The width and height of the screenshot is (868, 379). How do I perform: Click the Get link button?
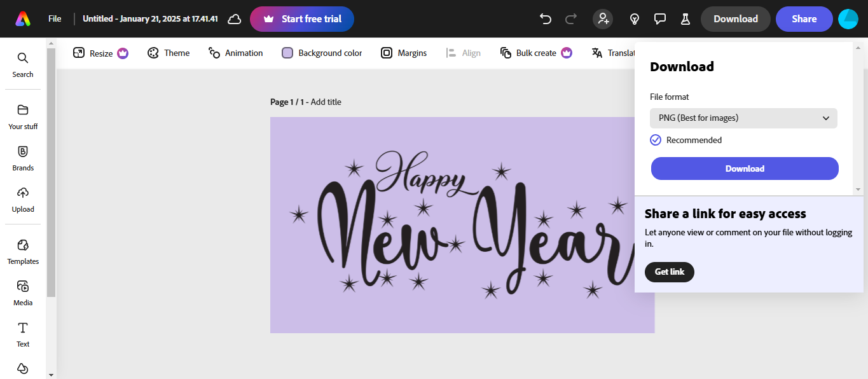670,272
